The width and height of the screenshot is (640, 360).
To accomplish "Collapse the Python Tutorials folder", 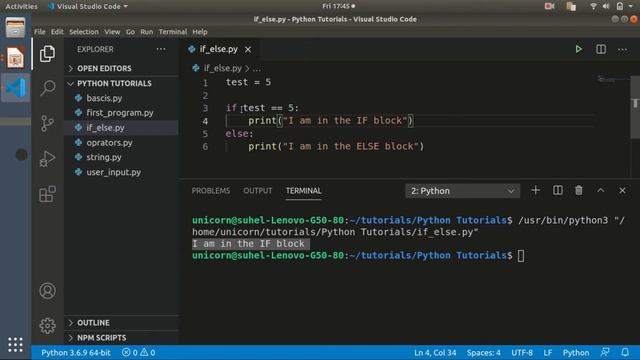I will (x=121, y=83).
